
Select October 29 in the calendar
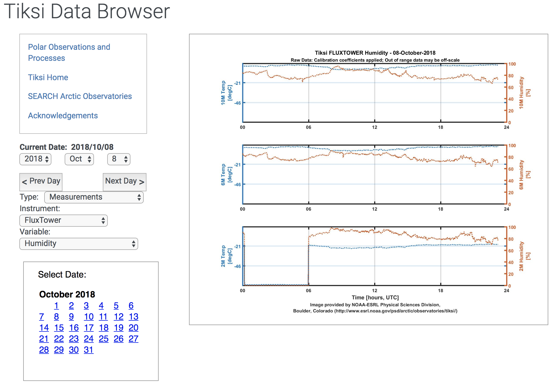(x=59, y=350)
